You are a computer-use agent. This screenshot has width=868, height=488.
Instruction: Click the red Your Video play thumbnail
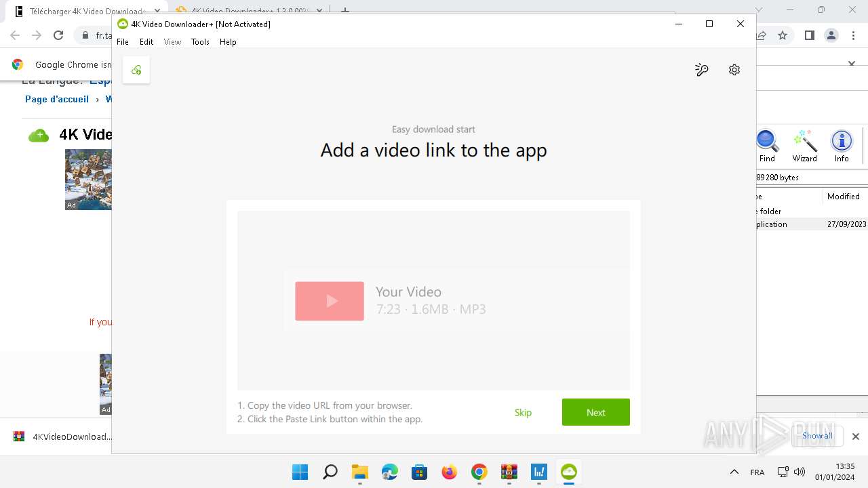coord(330,301)
